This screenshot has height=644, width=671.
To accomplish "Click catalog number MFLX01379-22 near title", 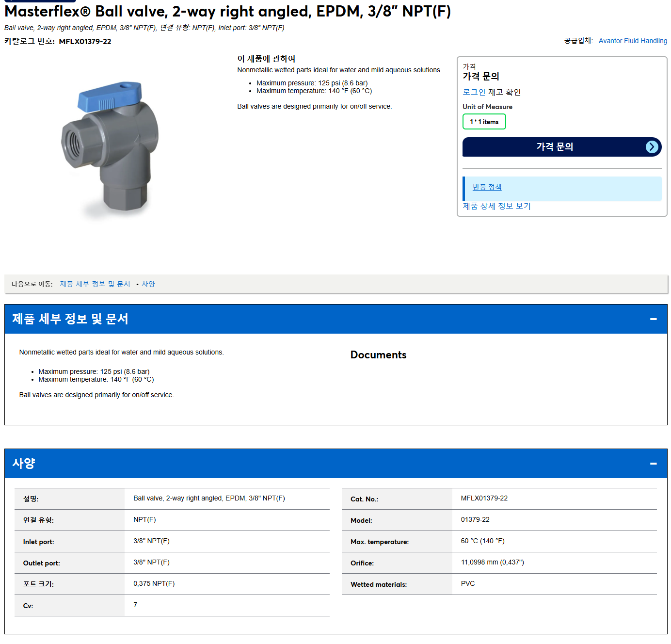I will 85,42.
